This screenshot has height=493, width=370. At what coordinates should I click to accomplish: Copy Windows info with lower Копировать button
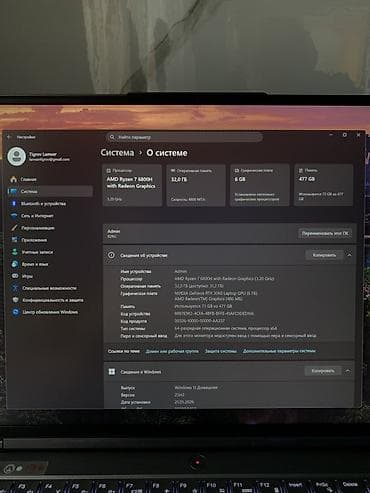pos(323,371)
